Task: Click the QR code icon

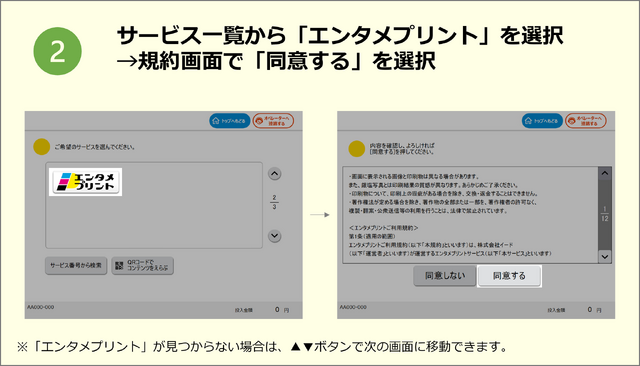Action: point(119,266)
